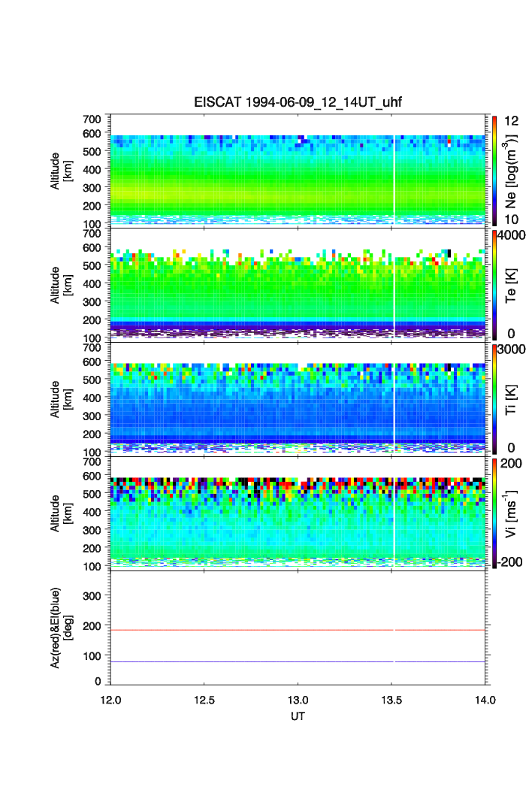Click the plot title EISCAT 1994-06-09_12_14UT_uhf
Viewport: 532px width, 799px height.
point(298,103)
